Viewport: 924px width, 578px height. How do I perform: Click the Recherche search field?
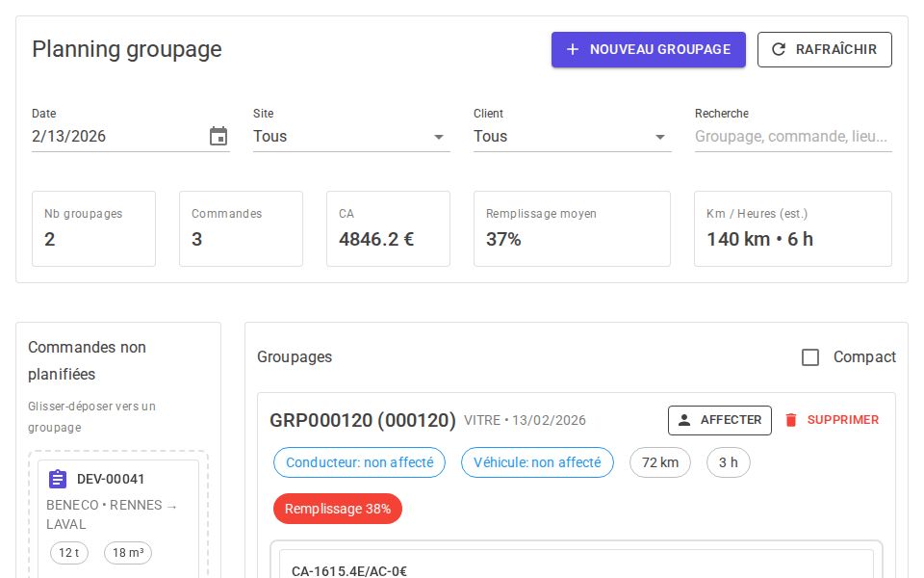point(793,136)
